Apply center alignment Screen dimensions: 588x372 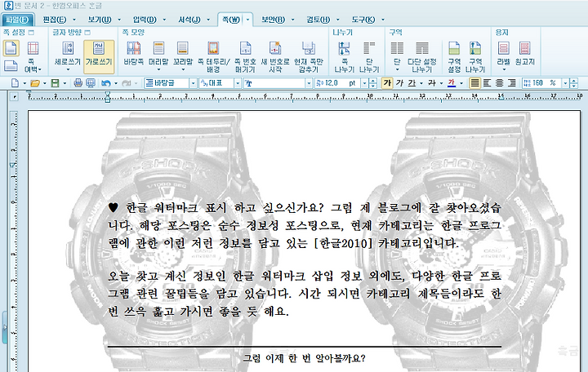tap(500, 82)
